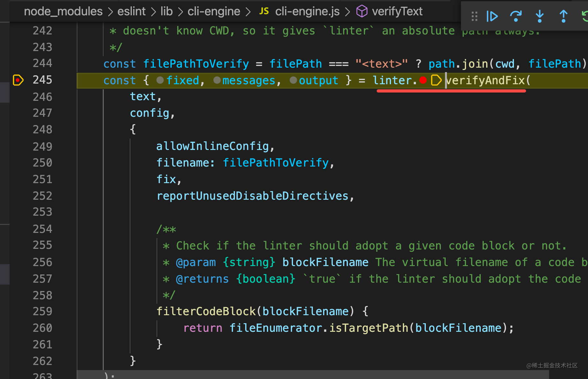Viewport: 588px width, 379px height.
Task: Click the config argument on line 247
Action: (150, 113)
